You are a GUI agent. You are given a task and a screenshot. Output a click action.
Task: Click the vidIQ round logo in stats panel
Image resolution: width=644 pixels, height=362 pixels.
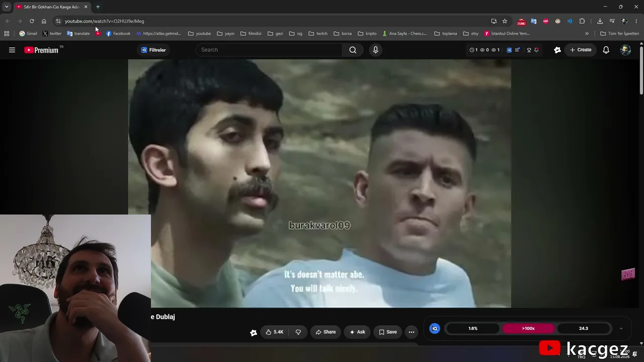click(x=435, y=328)
